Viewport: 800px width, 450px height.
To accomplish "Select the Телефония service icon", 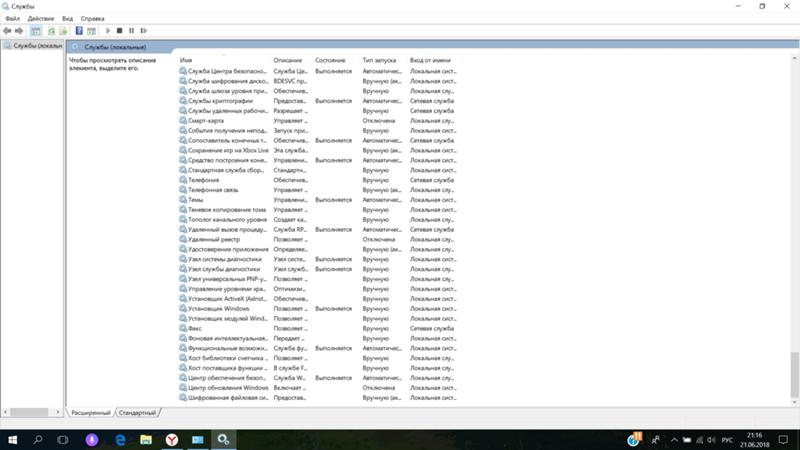I will point(183,180).
